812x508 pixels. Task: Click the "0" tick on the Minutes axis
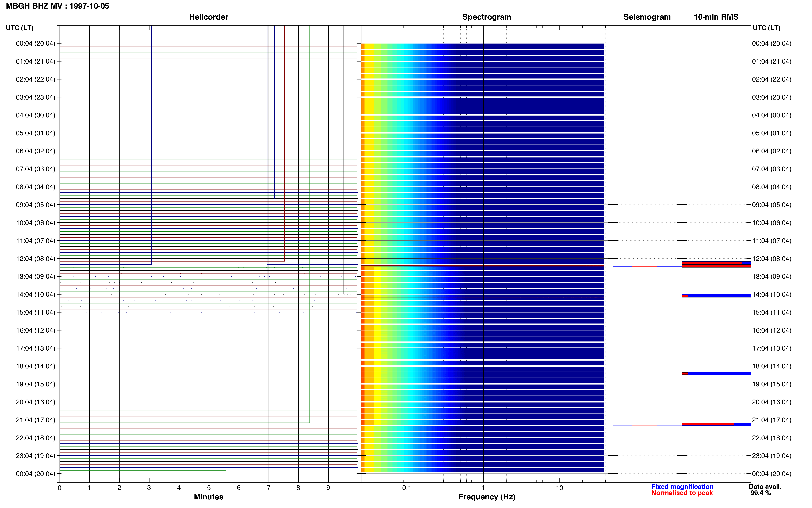tap(59, 487)
